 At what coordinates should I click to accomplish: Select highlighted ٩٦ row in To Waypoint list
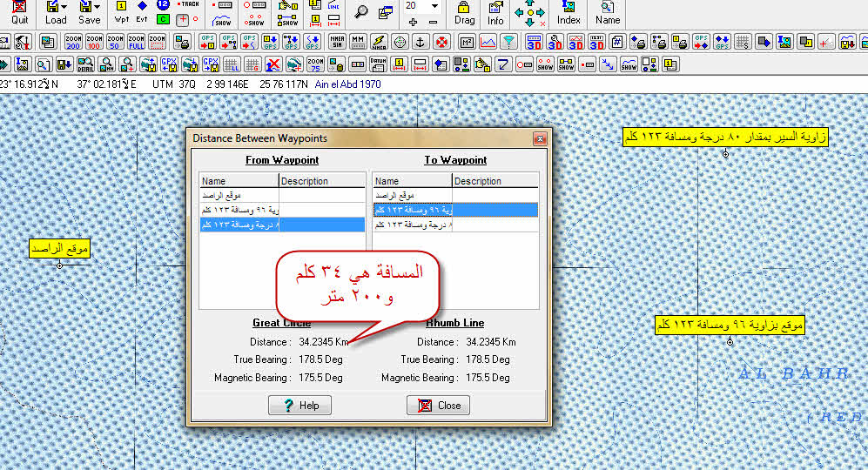click(x=455, y=210)
